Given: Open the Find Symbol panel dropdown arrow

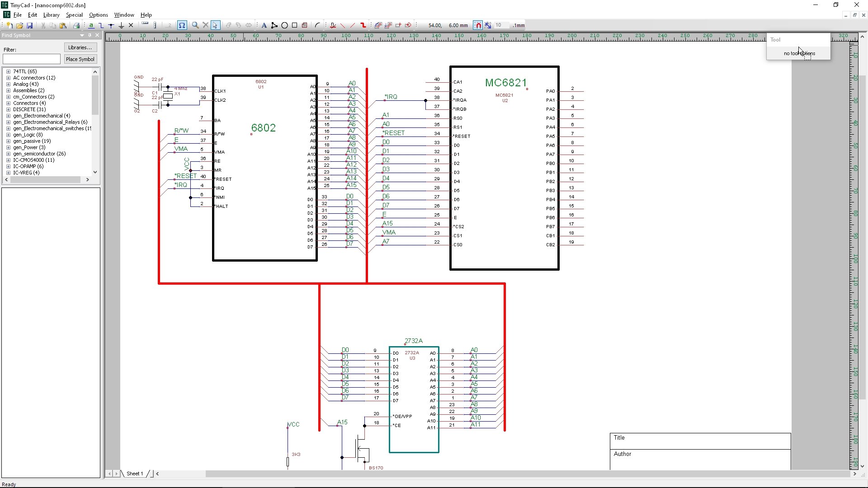Looking at the screenshot, I should (x=82, y=35).
